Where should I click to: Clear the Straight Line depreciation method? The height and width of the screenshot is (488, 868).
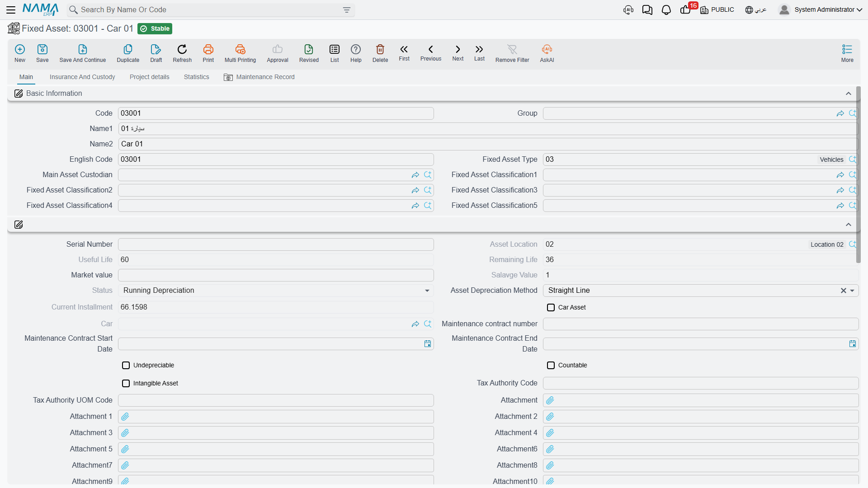point(843,291)
